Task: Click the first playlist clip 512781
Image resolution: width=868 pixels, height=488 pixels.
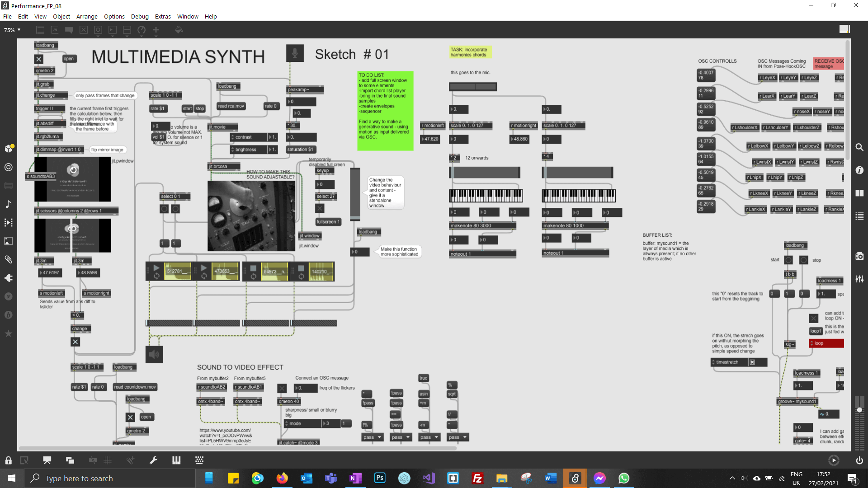Action: pos(178,272)
